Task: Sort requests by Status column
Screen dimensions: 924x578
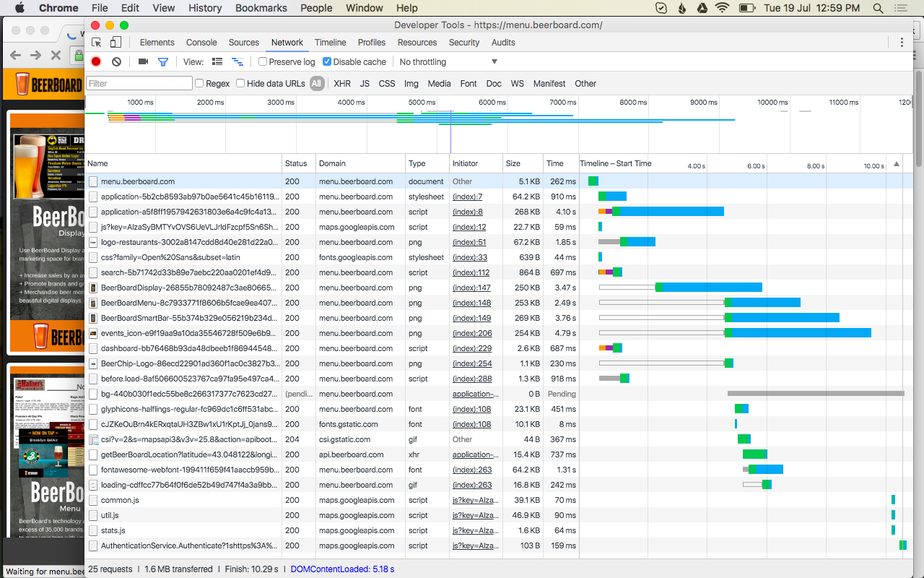Action: (x=299, y=164)
